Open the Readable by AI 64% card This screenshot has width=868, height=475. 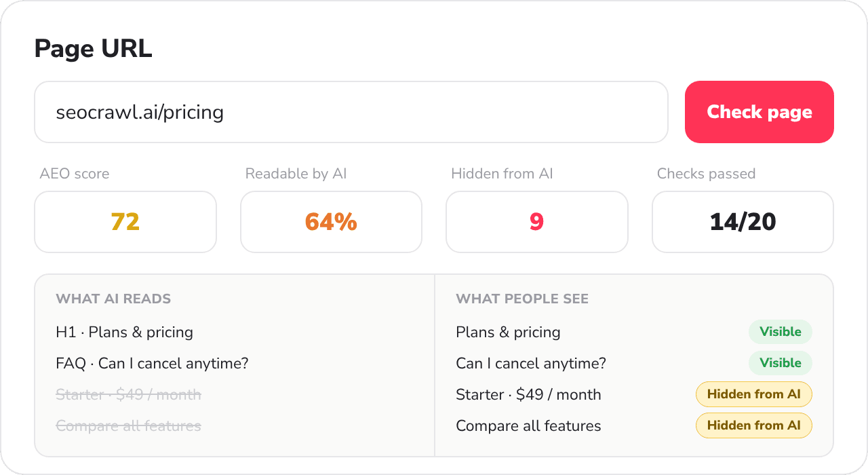(331, 222)
